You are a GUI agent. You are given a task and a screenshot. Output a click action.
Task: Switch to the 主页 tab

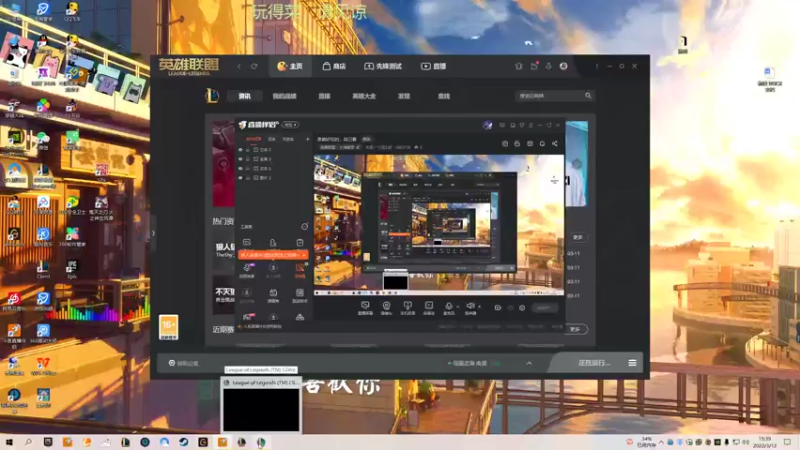(x=290, y=66)
